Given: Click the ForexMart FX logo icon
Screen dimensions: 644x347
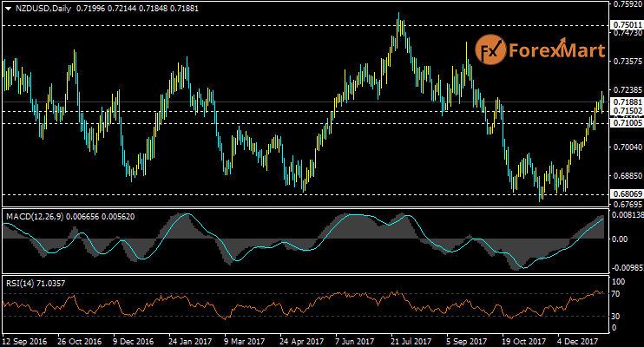Looking at the screenshot, I should click(x=489, y=51).
